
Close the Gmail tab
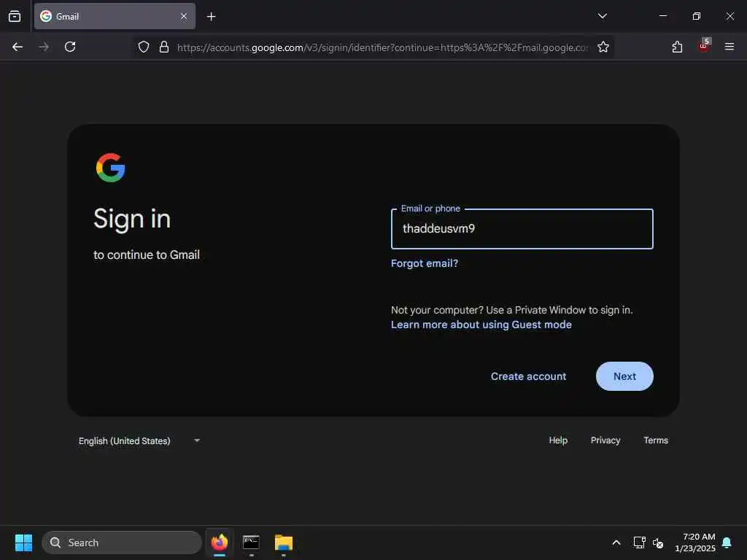(x=183, y=16)
